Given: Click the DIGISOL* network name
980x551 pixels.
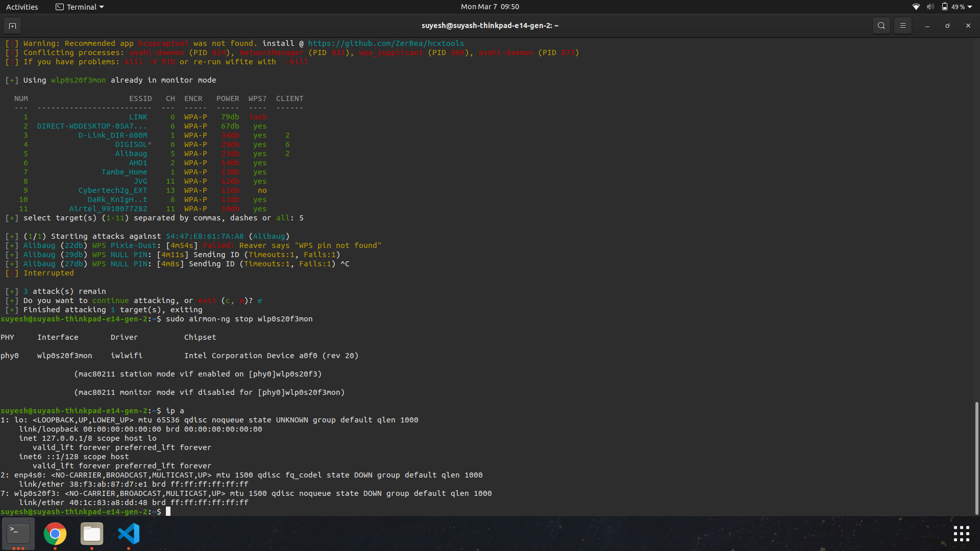Looking at the screenshot, I should click(133, 144).
